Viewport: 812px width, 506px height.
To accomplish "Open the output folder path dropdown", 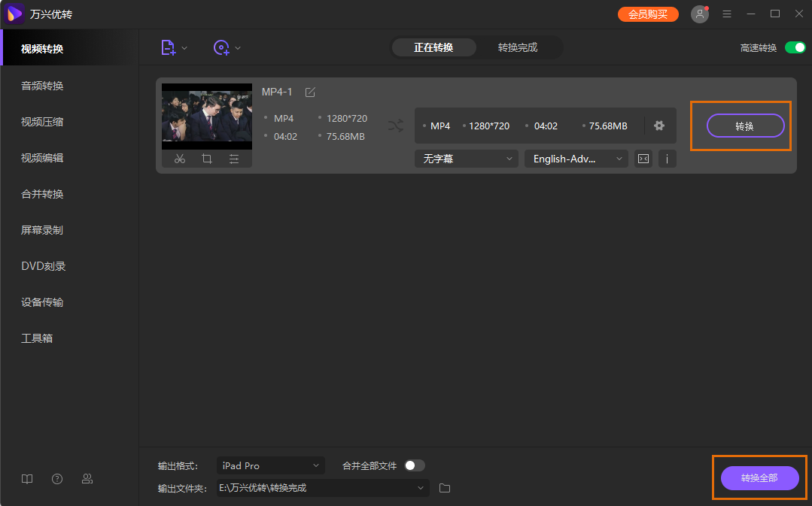I will point(323,488).
